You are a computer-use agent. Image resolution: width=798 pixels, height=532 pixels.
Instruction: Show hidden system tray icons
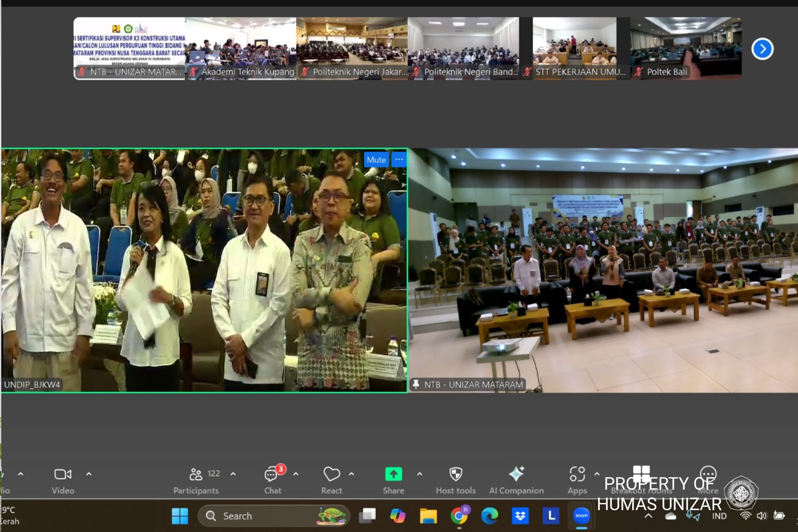point(648,516)
